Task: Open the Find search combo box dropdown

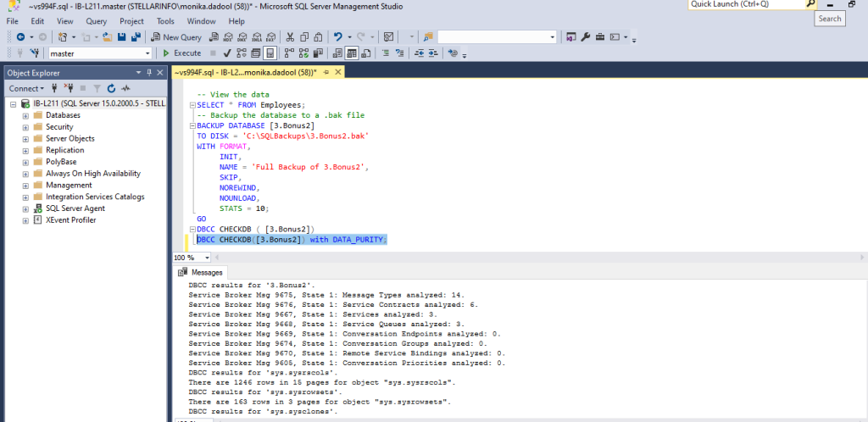Action: coord(553,37)
